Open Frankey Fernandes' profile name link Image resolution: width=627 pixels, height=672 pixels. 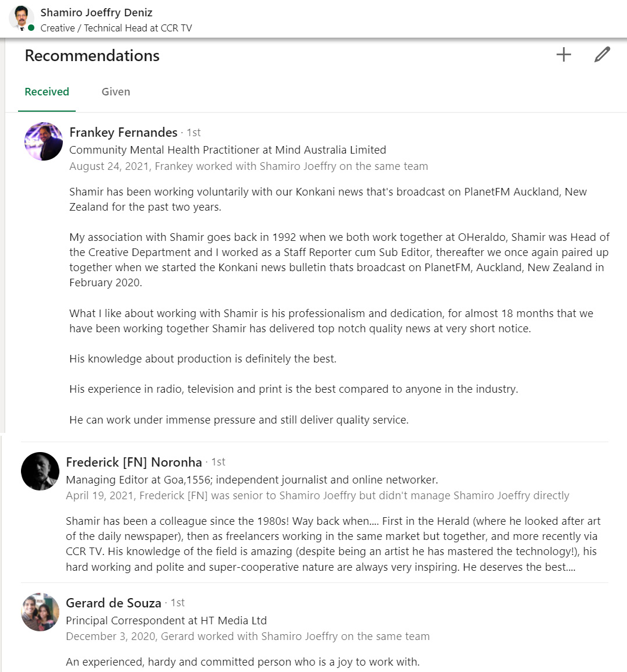point(123,133)
